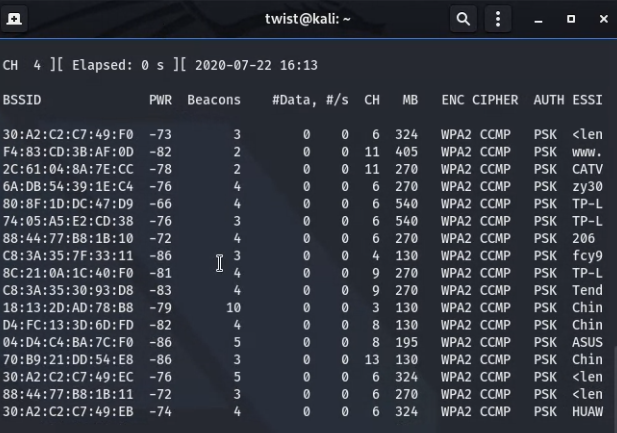617x433 pixels.
Task: Click BSSID 30:A2:C2:C7:49:F0
Action: [68, 135]
